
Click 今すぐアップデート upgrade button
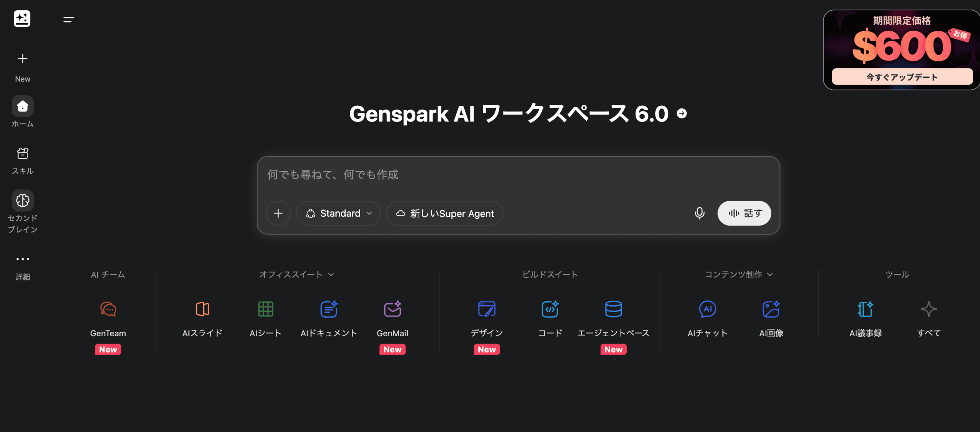click(x=902, y=77)
